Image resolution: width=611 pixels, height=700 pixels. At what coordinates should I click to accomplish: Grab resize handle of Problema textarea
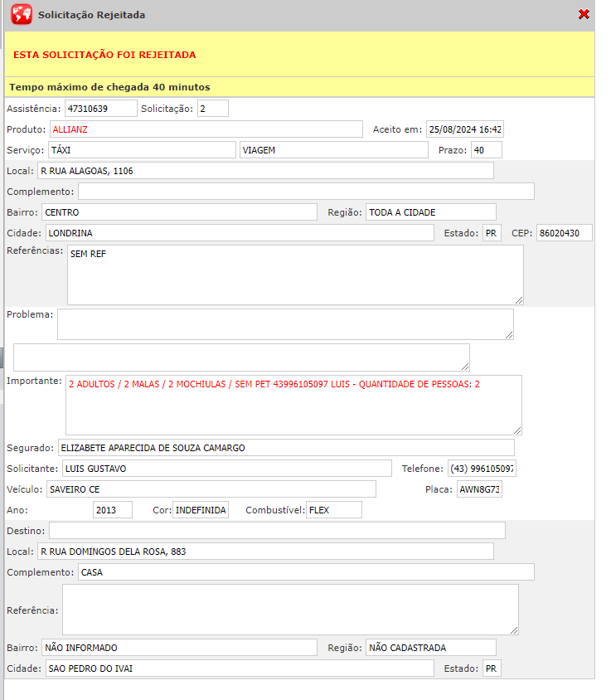point(509,335)
